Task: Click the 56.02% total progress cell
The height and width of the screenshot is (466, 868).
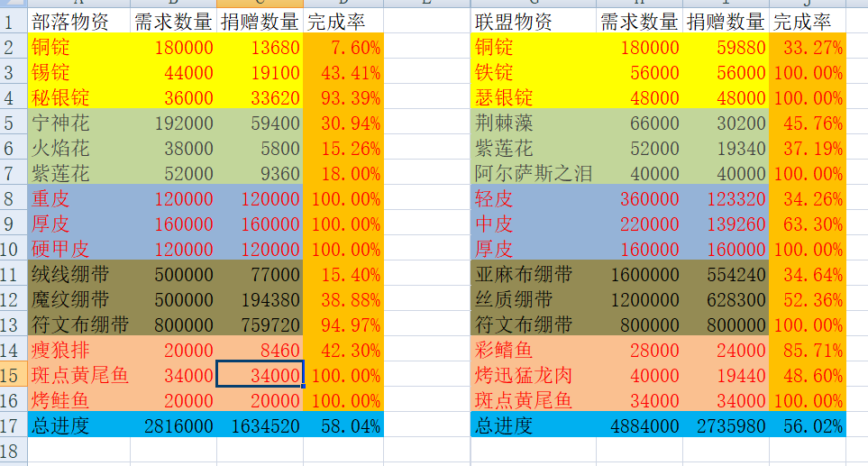Action: point(808,425)
